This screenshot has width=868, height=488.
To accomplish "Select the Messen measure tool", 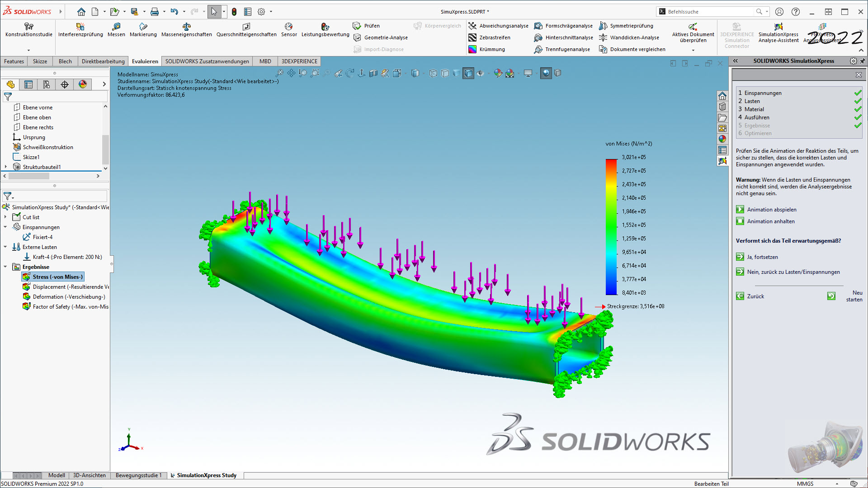I will pyautogui.click(x=116, y=30).
